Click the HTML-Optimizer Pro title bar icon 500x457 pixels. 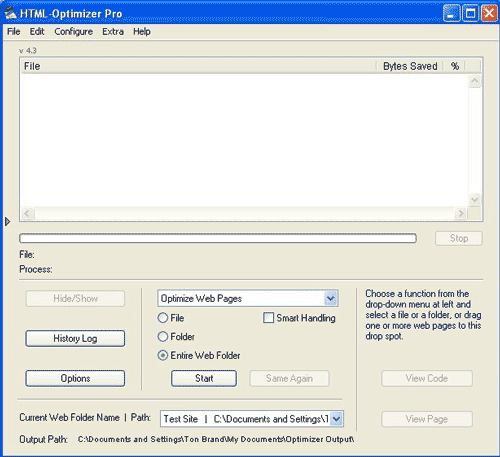[x=10, y=13]
